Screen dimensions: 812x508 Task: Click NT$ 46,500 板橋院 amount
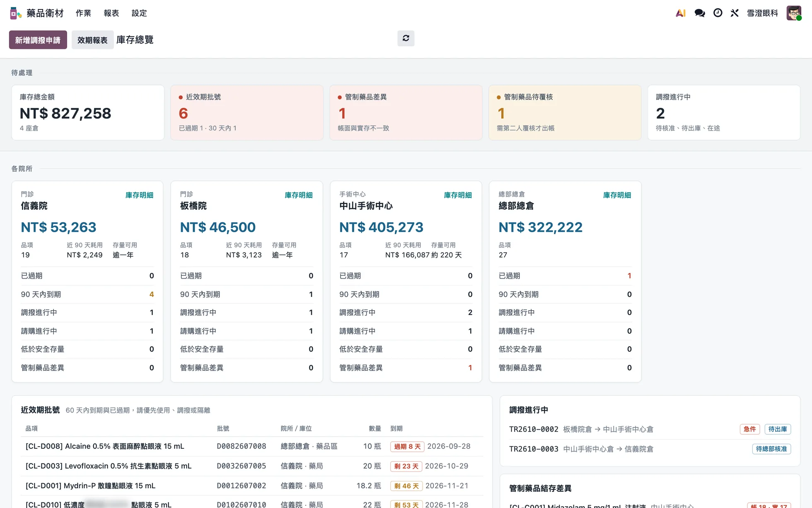click(218, 227)
